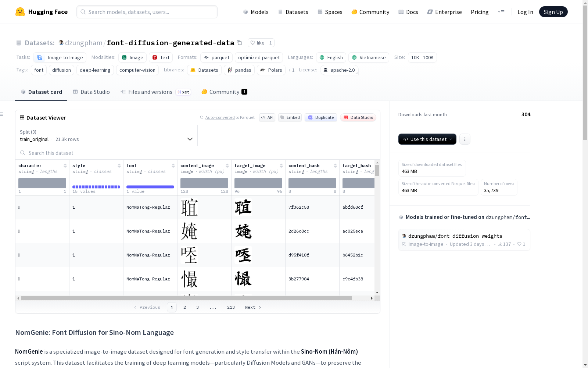Select the Text modality tag
Viewport: 588px width, 368px height.
(161, 57)
